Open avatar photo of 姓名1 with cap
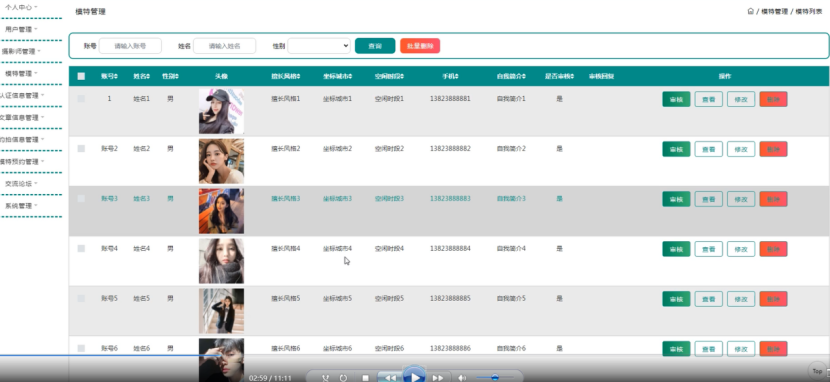This screenshot has height=382, width=830. tap(221, 111)
